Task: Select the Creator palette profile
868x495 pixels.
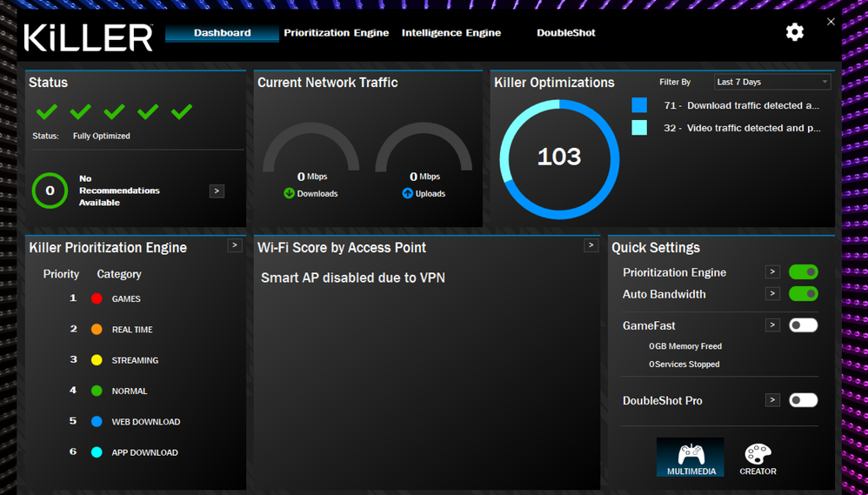Action: pyautogui.click(x=758, y=459)
